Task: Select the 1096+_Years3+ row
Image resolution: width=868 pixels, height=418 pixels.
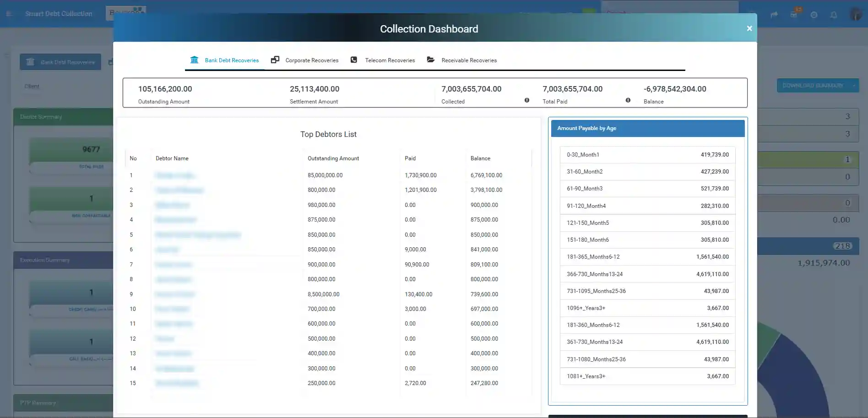Action: tap(648, 308)
